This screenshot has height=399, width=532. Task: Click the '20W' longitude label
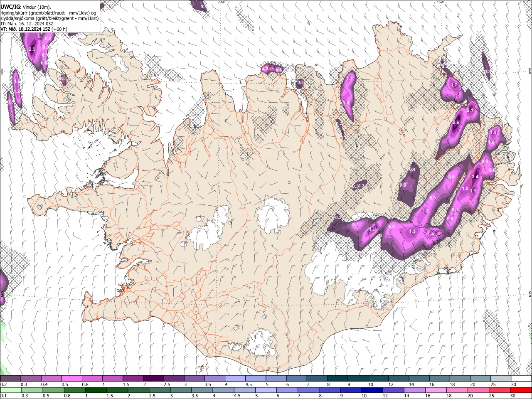click(221, 2)
